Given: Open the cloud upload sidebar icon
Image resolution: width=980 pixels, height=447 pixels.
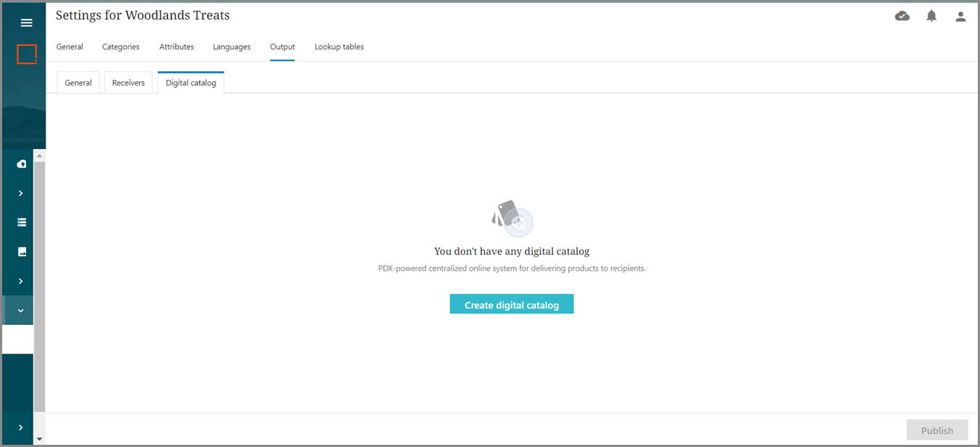Looking at the screenshot, I should point(22,164).
